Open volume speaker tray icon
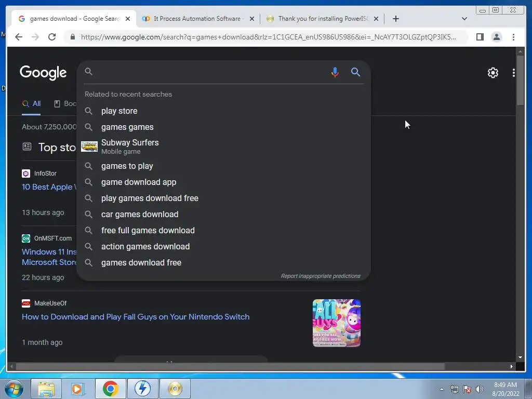 point(479,389)
